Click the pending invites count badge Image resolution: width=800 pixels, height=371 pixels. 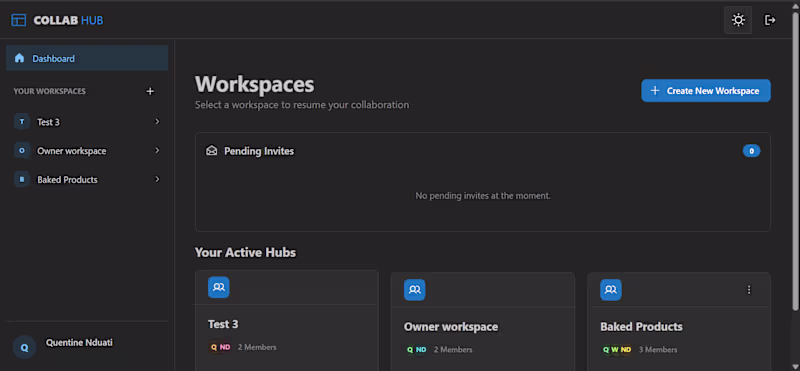click(752, 151)
